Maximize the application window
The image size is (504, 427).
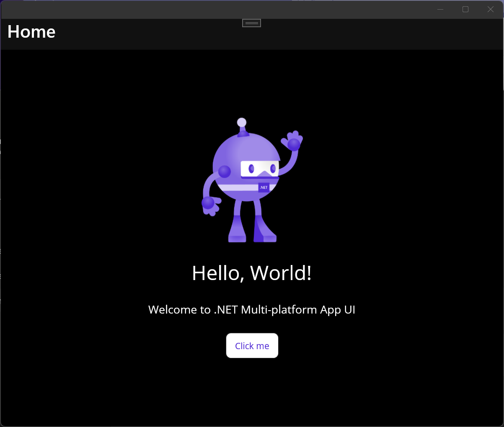pos(465,9)
